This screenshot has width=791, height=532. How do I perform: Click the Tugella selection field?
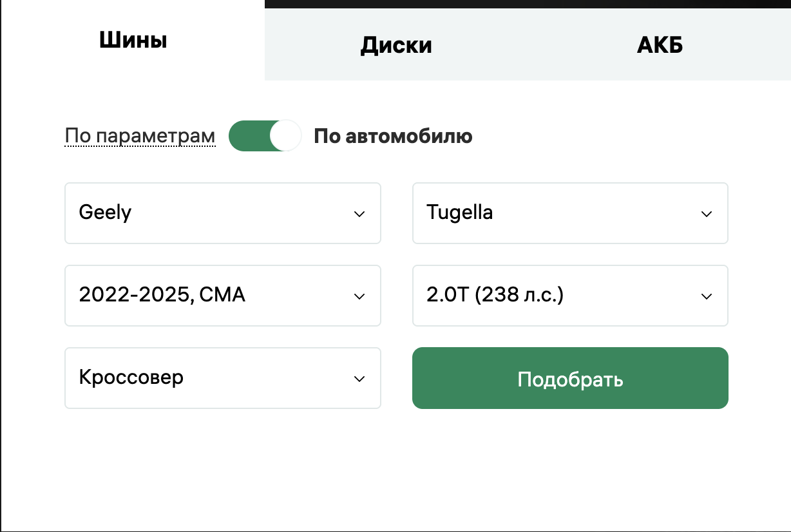click(x=570, y=213)
